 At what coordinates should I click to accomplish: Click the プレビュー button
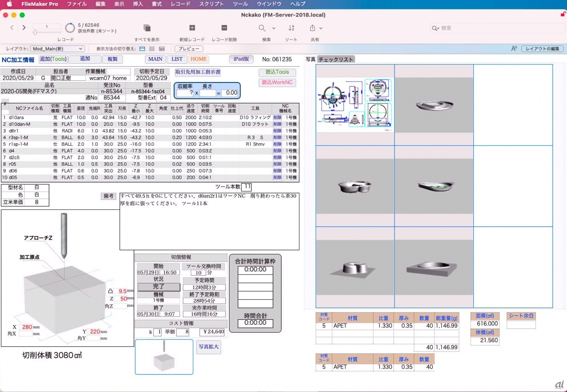point(189,49)
